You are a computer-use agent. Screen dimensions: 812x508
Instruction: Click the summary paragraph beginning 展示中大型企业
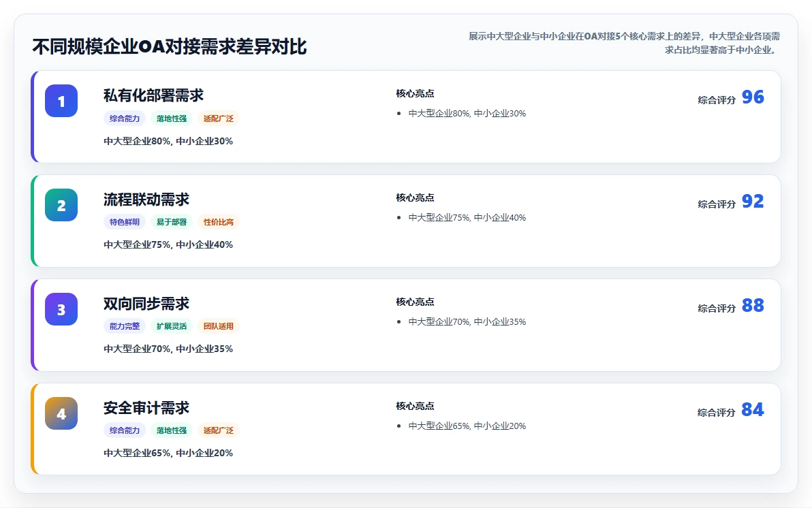(624, 43)
